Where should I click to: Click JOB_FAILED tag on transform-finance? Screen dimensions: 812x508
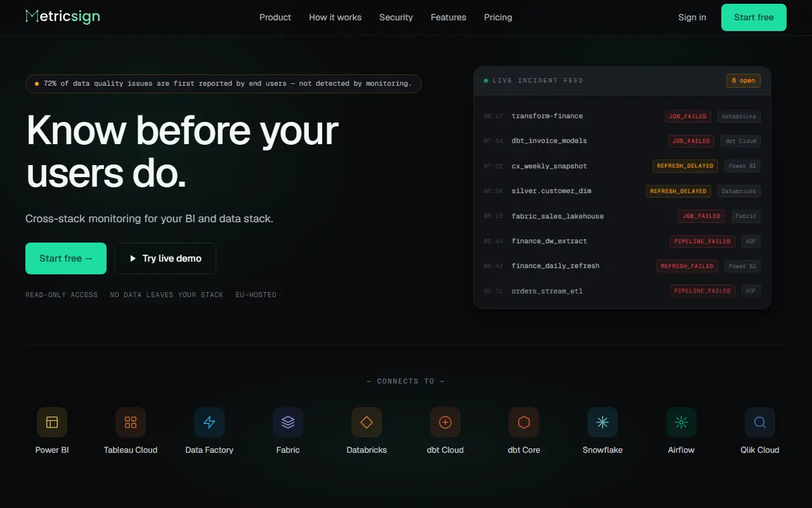click(x=688, y=116)
